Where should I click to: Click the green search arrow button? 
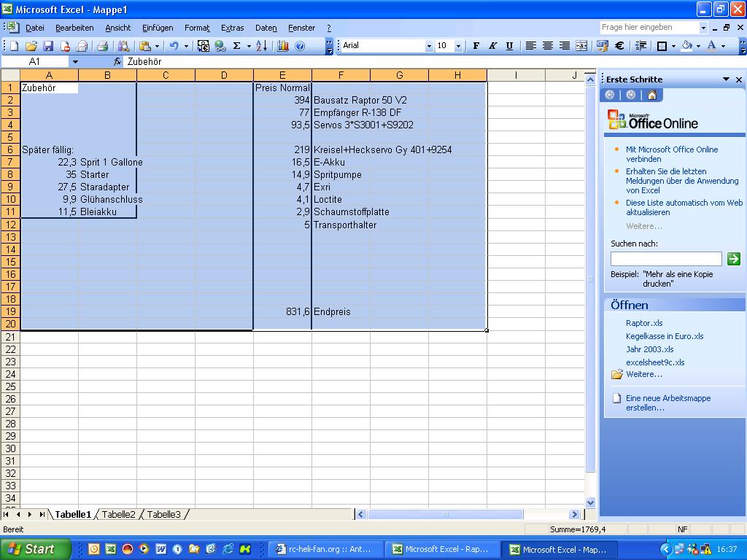point(734,259)
